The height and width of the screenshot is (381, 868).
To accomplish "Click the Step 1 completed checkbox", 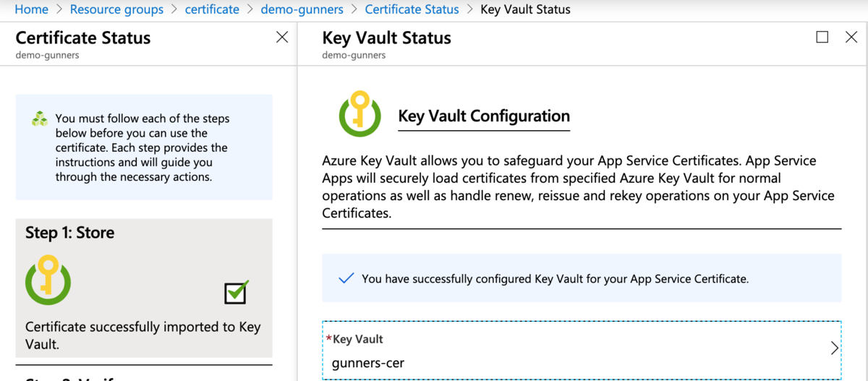I will tap(236, 292).
